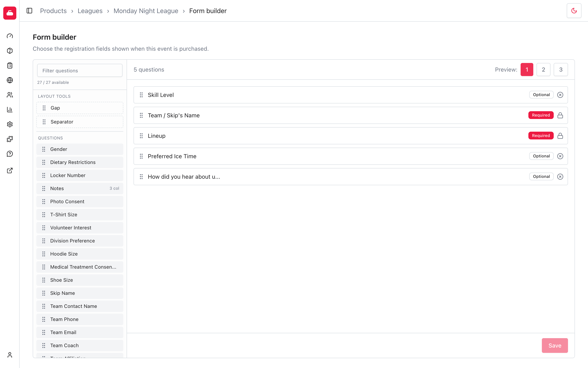Open the puzzle piece integrations icon
This screenshot has height=368, width=588.
tap(10, 139)
